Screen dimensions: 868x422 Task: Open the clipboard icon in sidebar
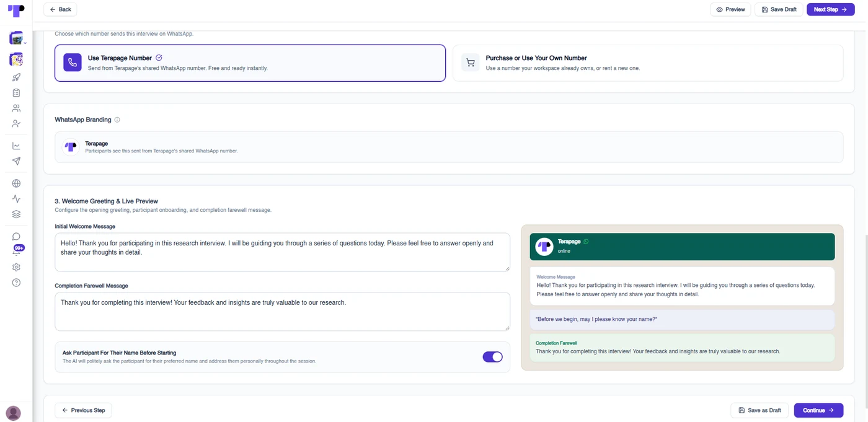coord(16,93)
